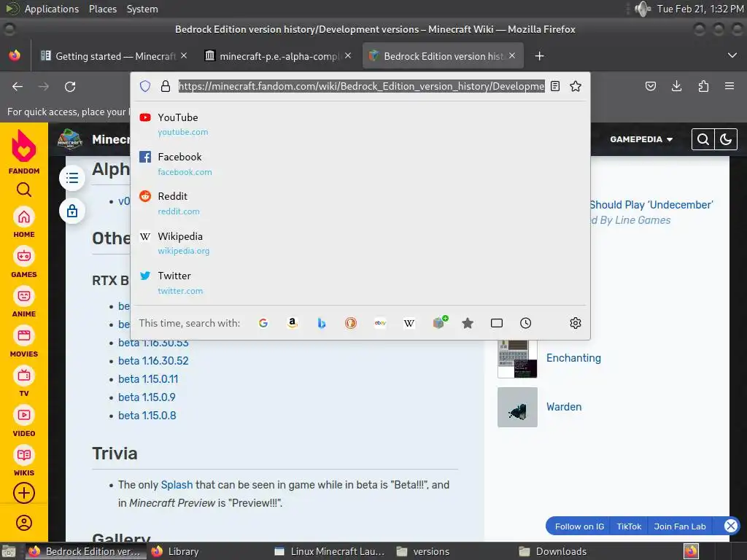747x560 pixels.
Task: Search history with clock shortcut
Action: pos(525,323)
